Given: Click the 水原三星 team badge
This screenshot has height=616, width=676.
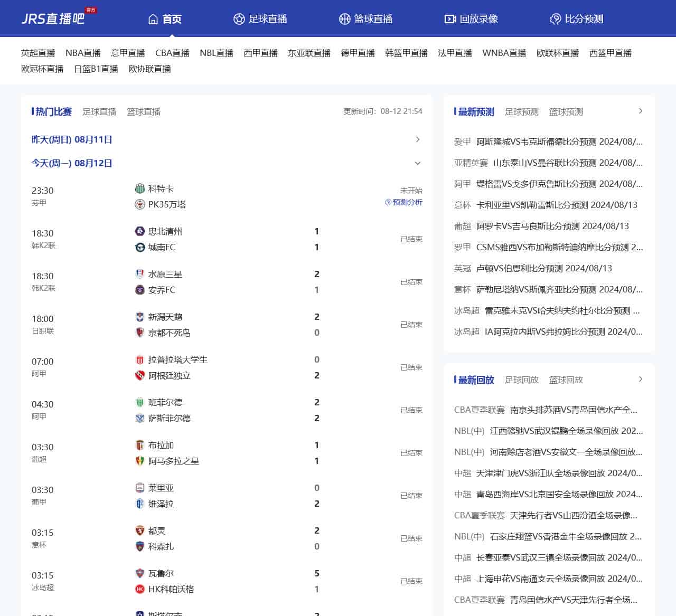Looking at the screenshot, I should pyautogui.click(x=140, y=274).
